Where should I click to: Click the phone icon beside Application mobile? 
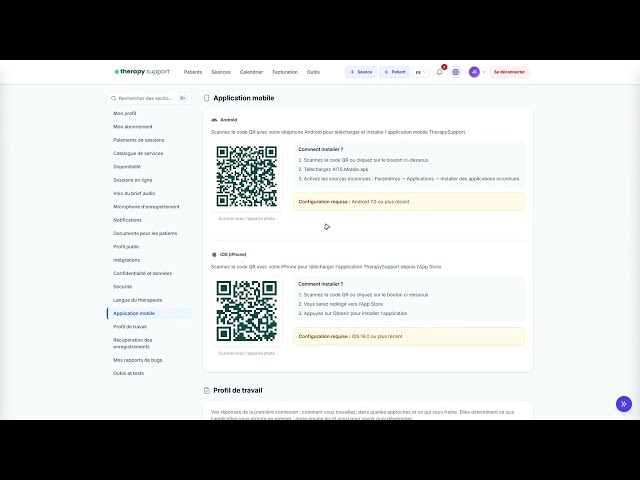click(x=207, y=98)
